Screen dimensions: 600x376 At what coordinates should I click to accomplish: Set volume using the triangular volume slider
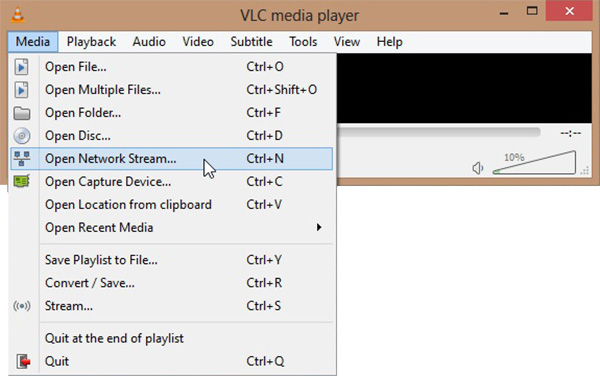pyautogui.click(x=535, y=163)
